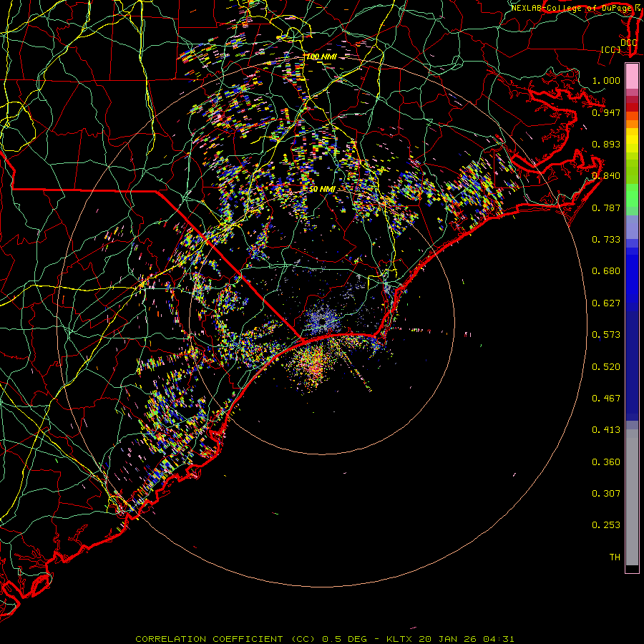The image size is (644, 644).
Task: Click the KLTX radar site identifier
Action: [x=399, y=639]
